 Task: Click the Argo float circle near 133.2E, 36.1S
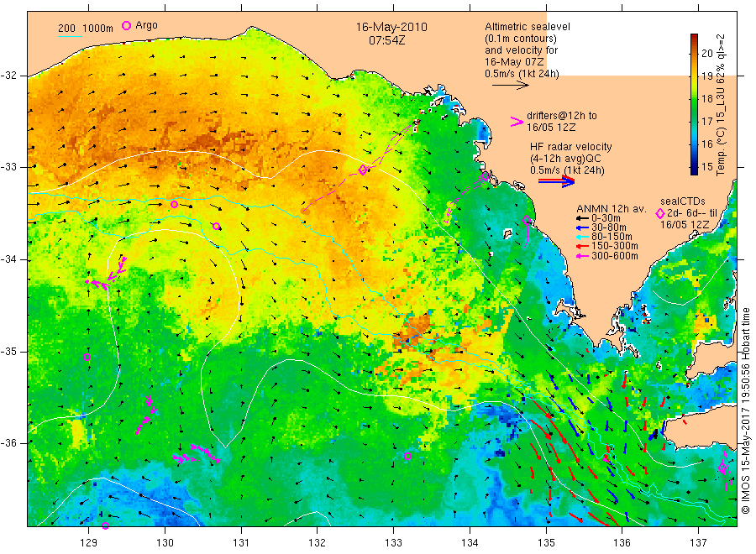(x=407, y=456)
